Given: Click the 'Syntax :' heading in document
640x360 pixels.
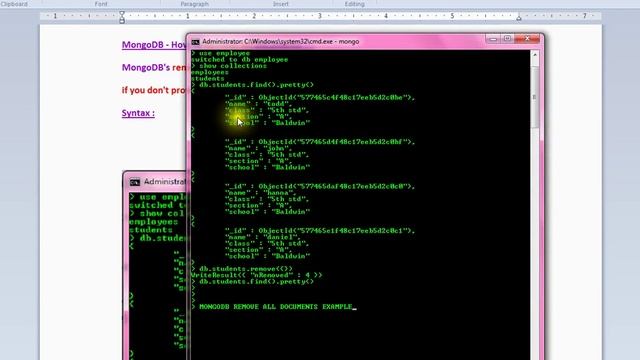Looking at the screenshot, I should click(x=138, y=113).
